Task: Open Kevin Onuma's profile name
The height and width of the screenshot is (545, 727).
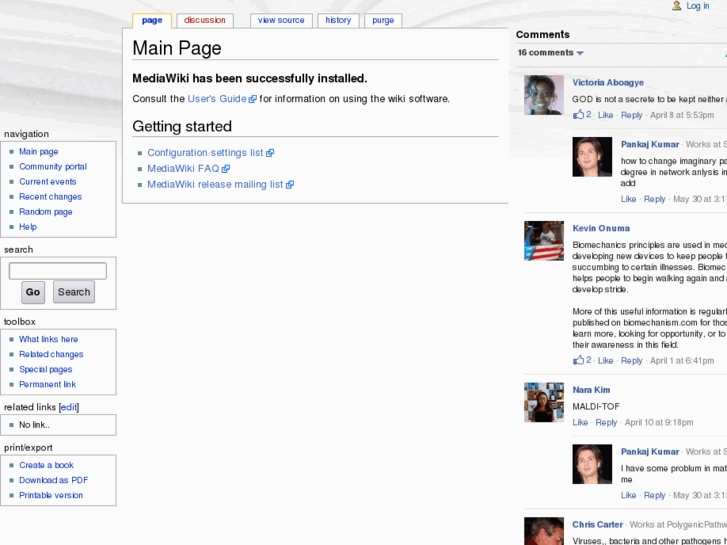Action: tap(601, 228)
